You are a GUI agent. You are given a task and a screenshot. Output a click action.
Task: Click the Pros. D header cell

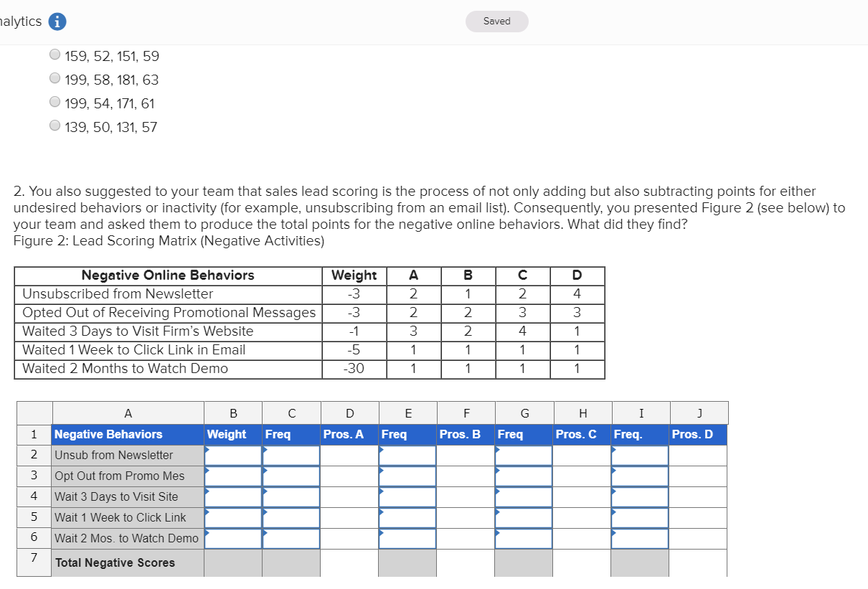point(698,435)
